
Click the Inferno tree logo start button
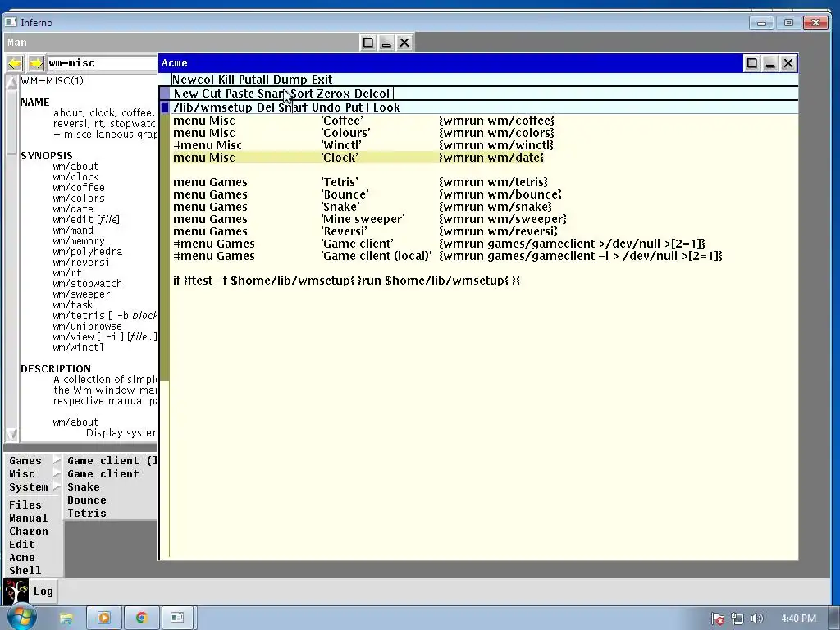(16, 591)
